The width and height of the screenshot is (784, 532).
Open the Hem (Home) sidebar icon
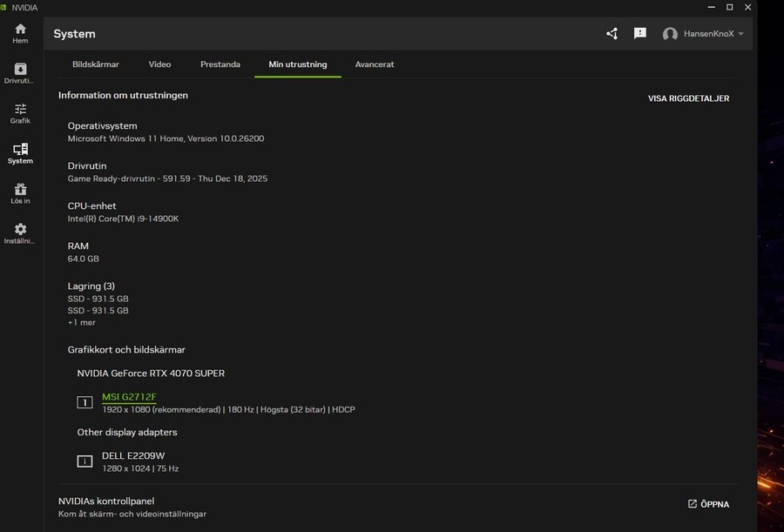(20, 33)
